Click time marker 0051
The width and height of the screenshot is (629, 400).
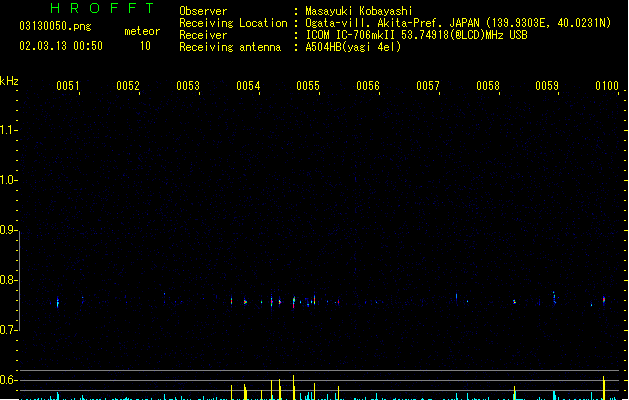(68, 86)
